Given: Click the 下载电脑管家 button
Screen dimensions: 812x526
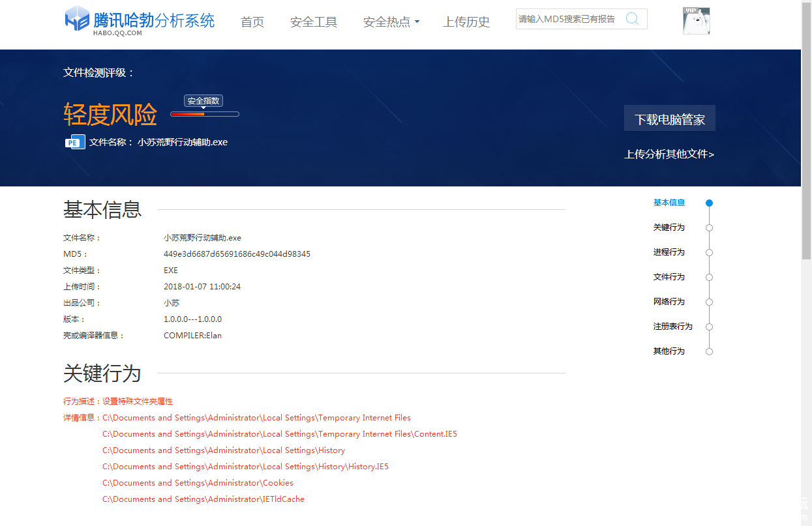Looking at the screenshot, I should [x=670, y=119].
